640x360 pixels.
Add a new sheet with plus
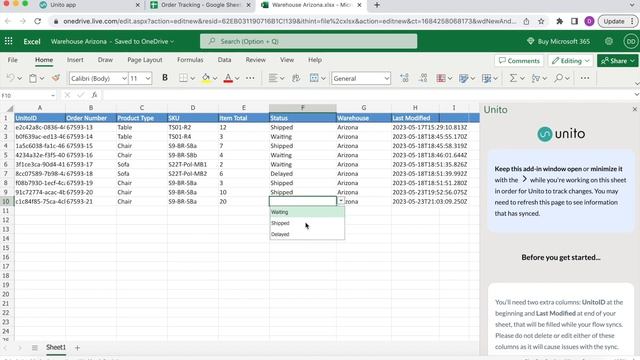click(77, 348)
